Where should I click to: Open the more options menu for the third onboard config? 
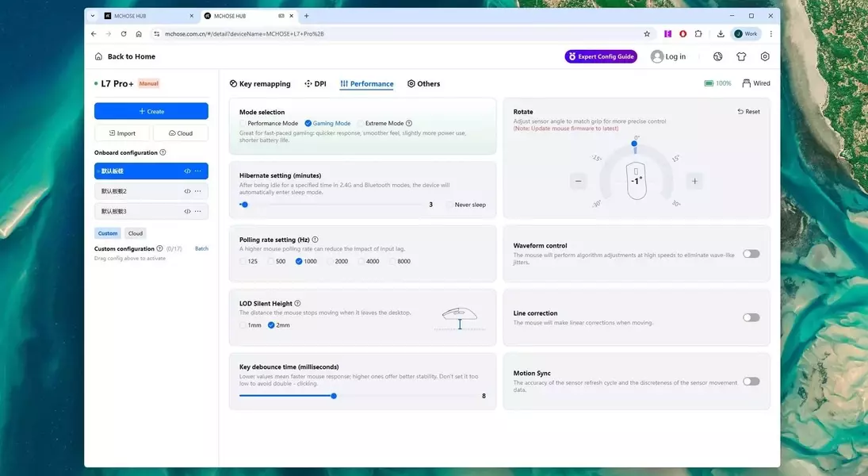tap(198, 211)
